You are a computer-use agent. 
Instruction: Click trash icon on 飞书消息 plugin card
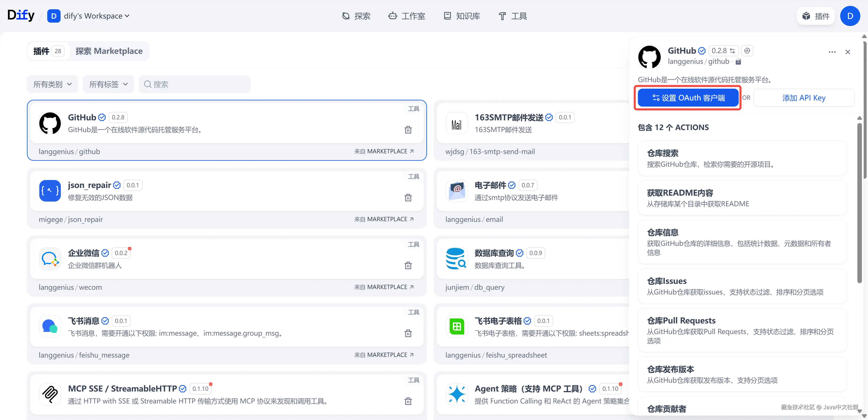pyautogui.click(x=408, y=333)
